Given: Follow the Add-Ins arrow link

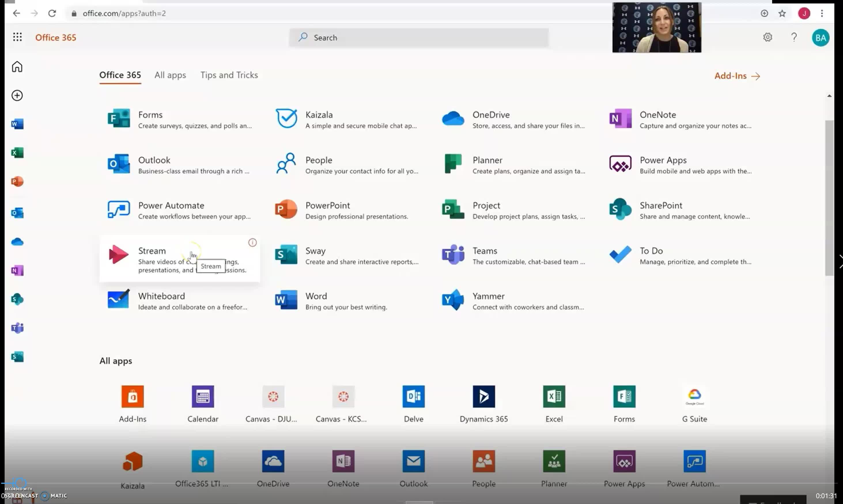Looking at the screenshot, I should [x=737, y=76].
